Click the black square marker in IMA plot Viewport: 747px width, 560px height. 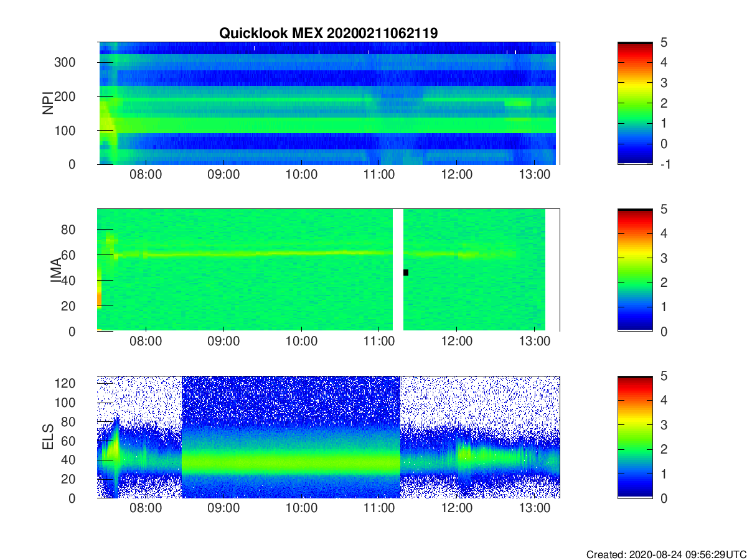pos(406,273)
